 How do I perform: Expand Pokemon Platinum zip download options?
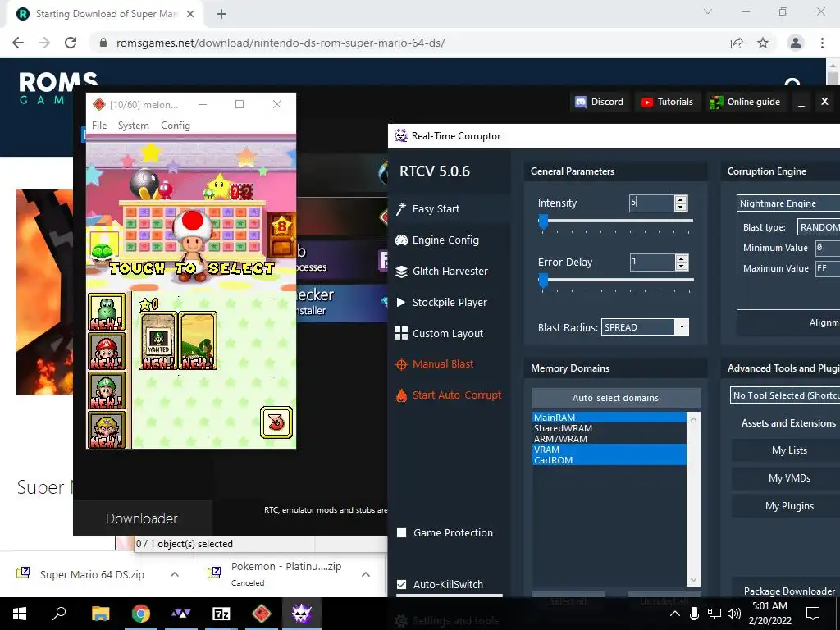pos(366,574)
